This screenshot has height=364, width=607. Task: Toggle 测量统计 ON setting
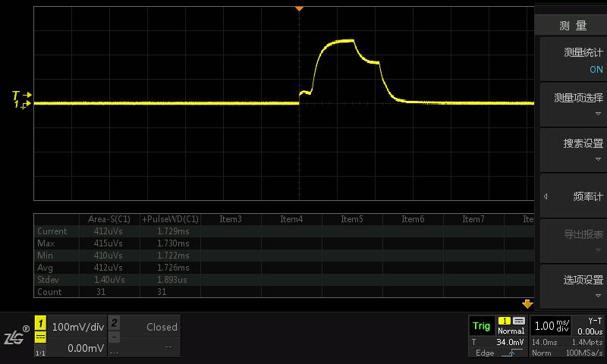[573, 61]
